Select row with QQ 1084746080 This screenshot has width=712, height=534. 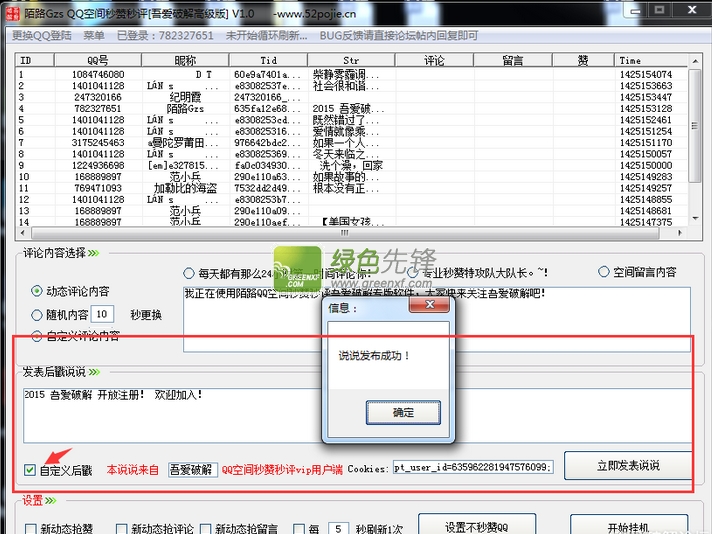point(352,74)
